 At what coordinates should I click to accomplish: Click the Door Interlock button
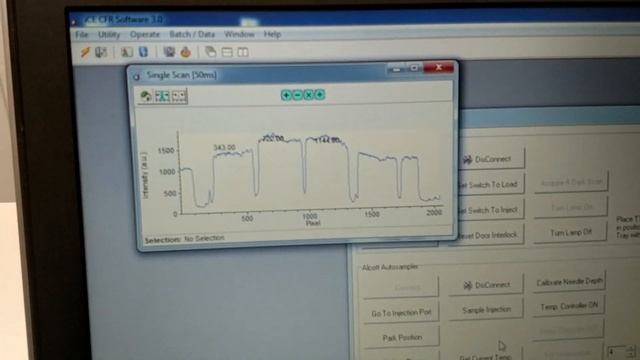(x=491, y=236)
